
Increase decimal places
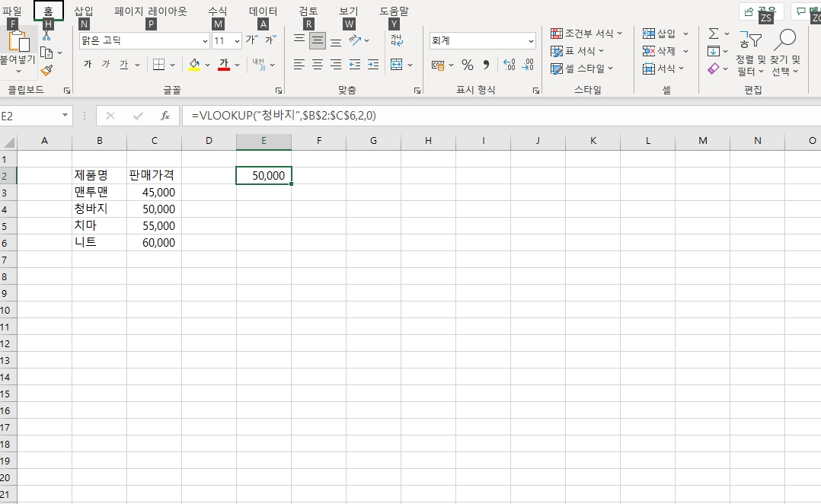click(x=509, y=65)
